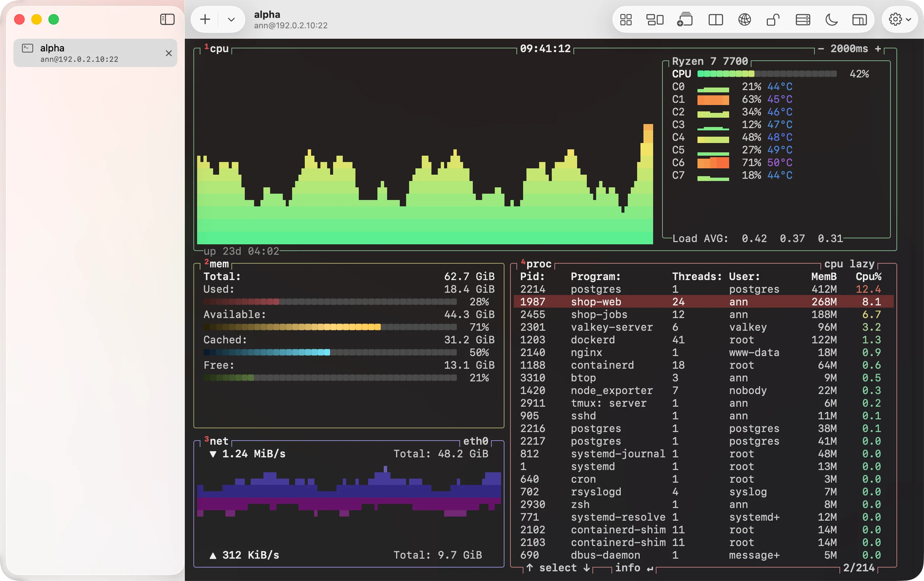
Task: Toggle the mem box label
Action: coord(216,264)
